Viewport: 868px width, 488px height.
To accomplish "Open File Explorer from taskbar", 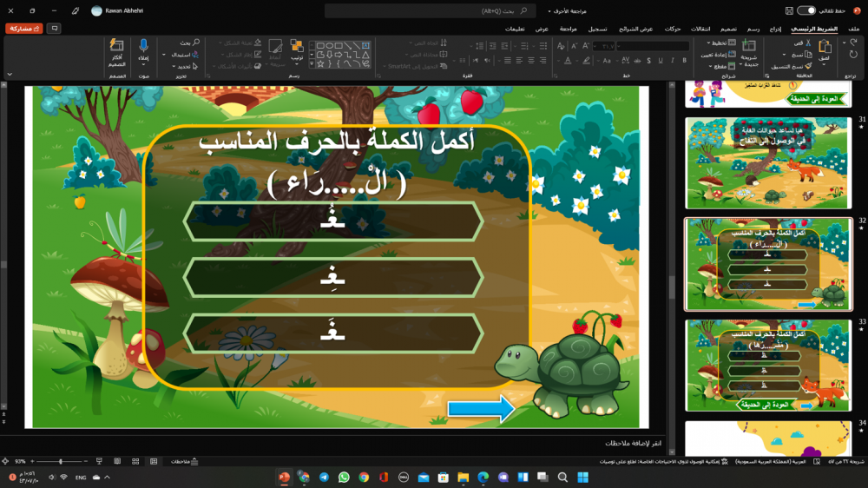I will click(464, 478).
